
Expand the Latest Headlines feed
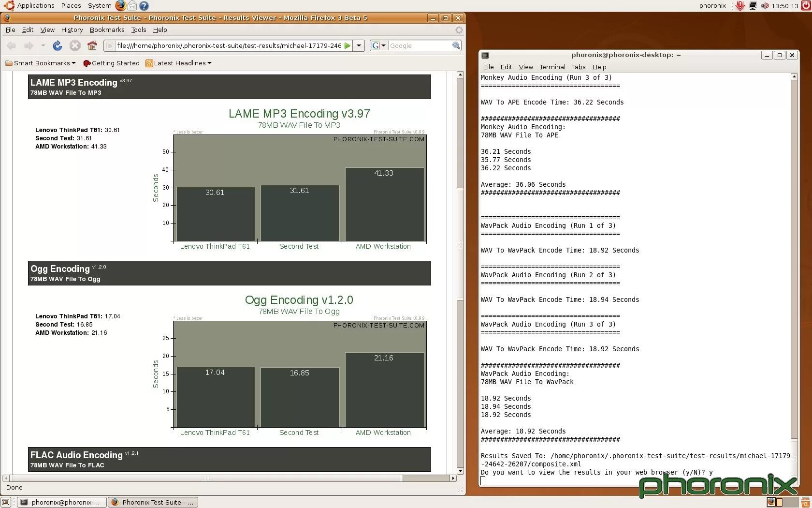pyautogui.click(x=179, y=63)
